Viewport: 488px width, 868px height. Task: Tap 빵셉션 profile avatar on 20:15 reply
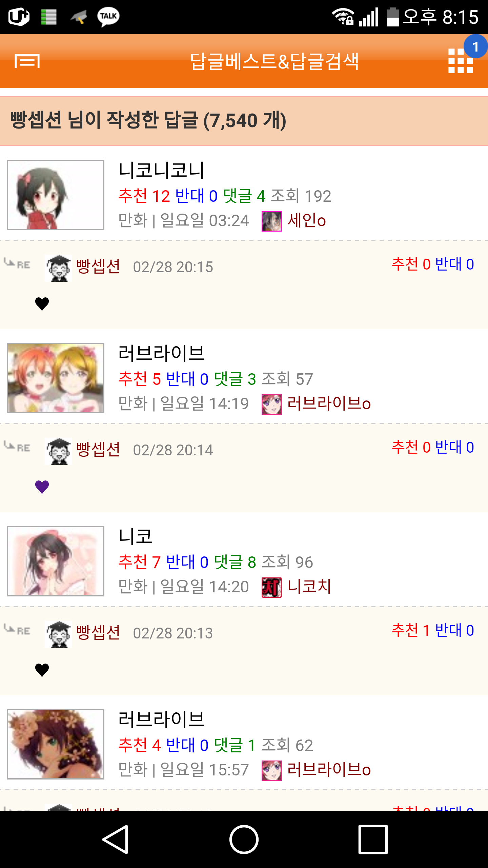click(59, 268)
